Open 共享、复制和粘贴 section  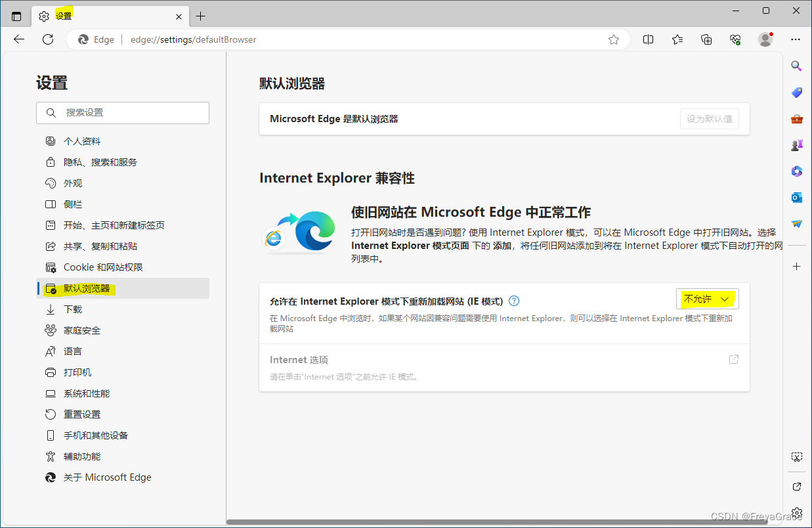[123, 246]
